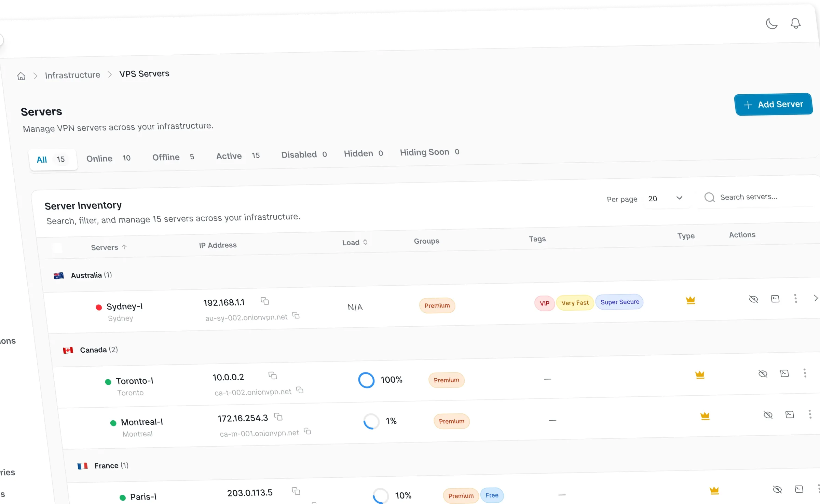This screenshot has width=820, height=504.
Task: Open the Sydney-I server name
Action: (x=124, y=306)
